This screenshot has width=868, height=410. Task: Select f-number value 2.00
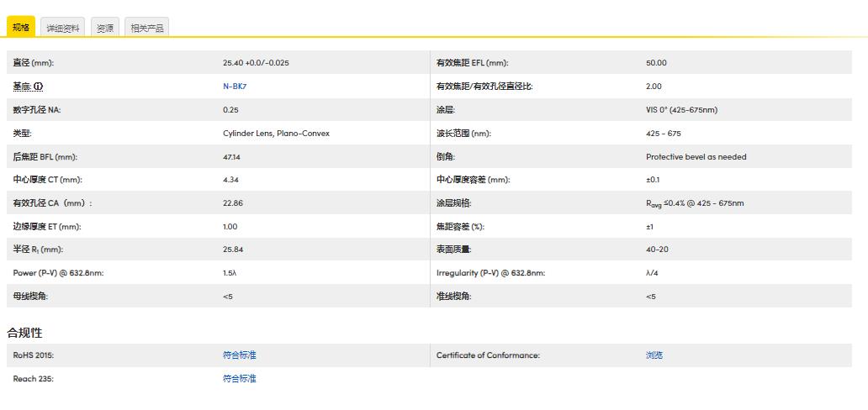(x=654, y=87)
